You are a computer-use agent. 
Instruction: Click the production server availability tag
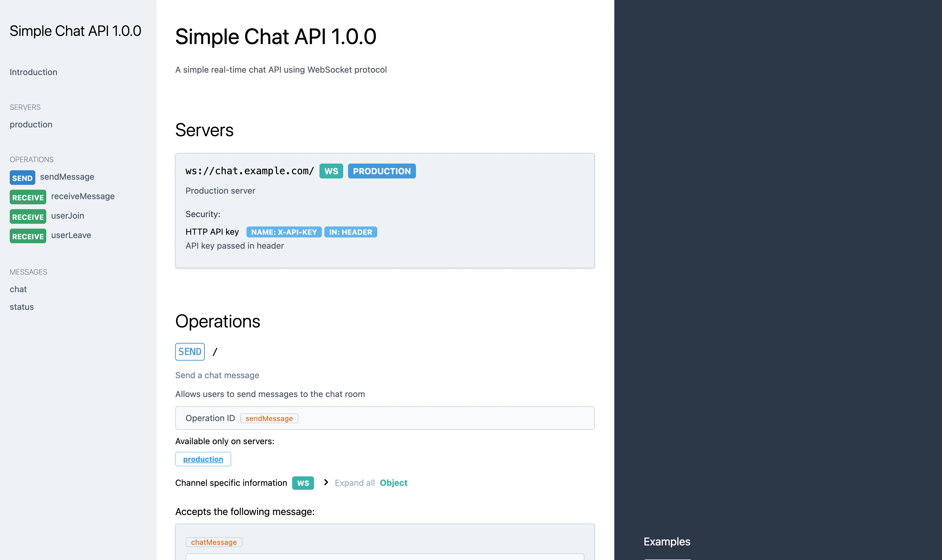coord(203,459)
